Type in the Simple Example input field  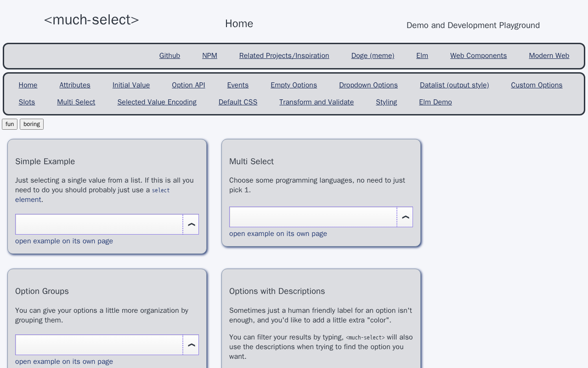tap(99, 224)
